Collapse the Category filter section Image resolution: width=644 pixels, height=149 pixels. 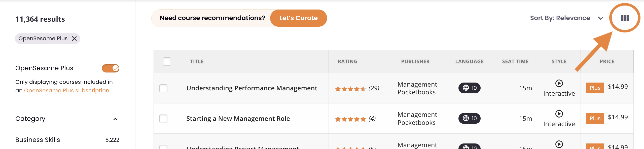point(115,119)
